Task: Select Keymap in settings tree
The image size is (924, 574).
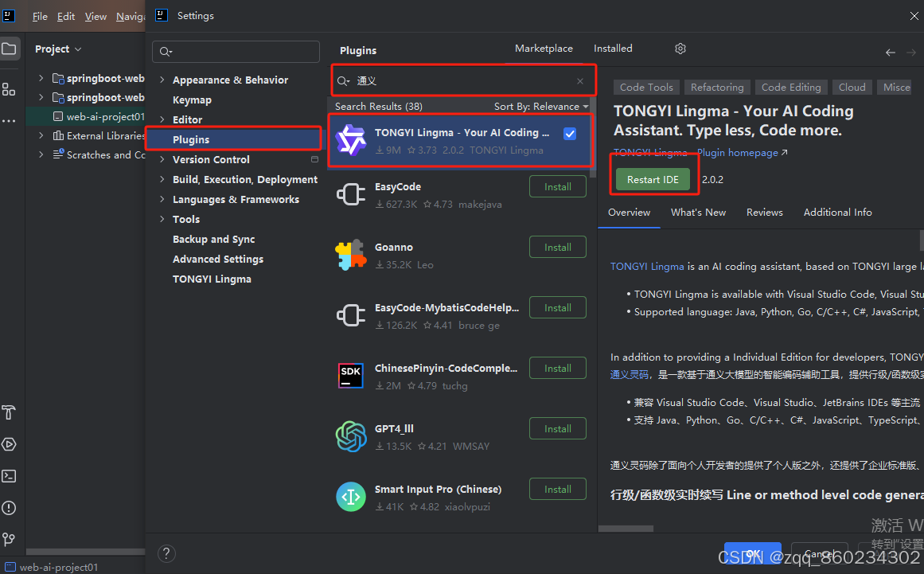Action: [x=192, y=100]
